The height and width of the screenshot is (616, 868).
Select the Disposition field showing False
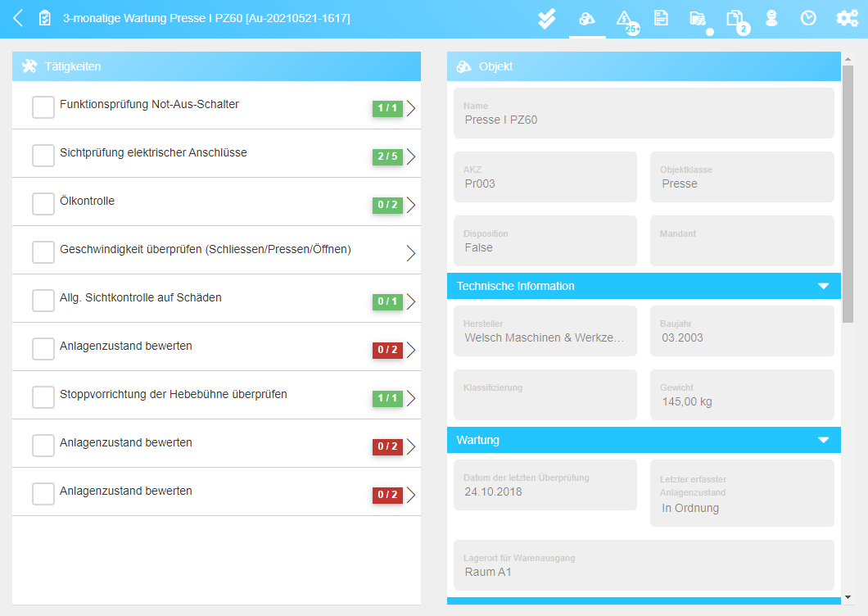(545, 241)
